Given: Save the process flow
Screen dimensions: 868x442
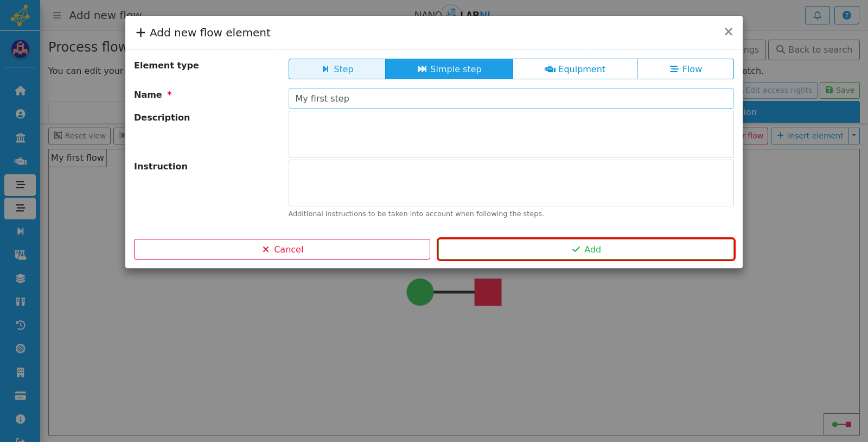Looking at the screenshot, I should (x=840, y=90).
